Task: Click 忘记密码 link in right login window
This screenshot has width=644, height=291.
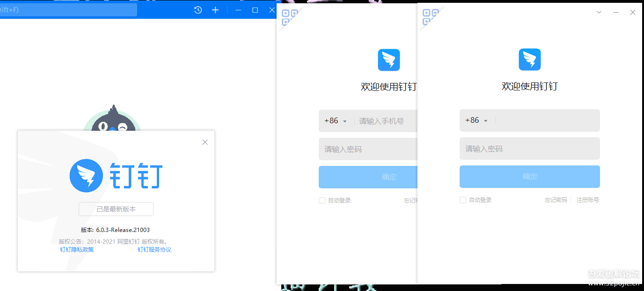Action: (x=556, y=200)
